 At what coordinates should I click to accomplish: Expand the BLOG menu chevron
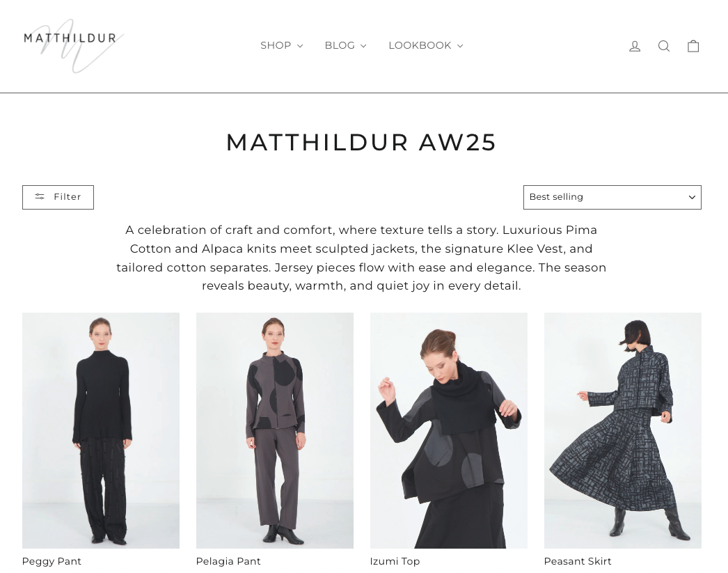[363, 45]
